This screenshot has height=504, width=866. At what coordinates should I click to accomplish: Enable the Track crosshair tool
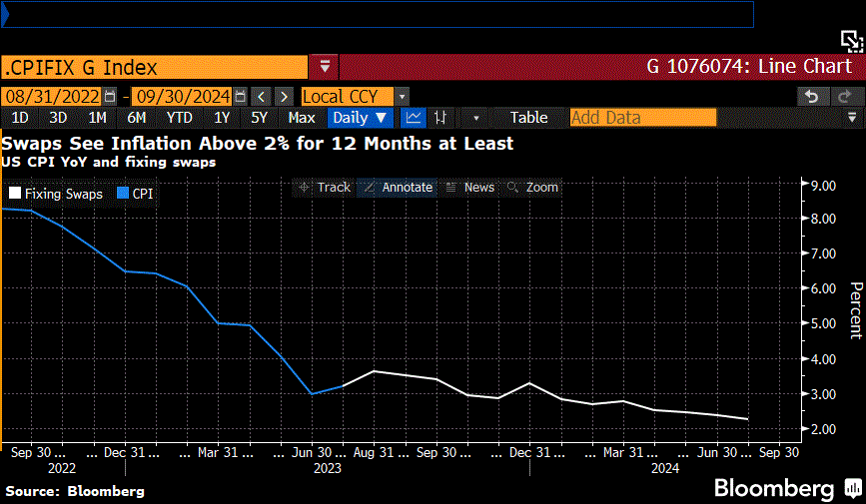click(325, 188)
